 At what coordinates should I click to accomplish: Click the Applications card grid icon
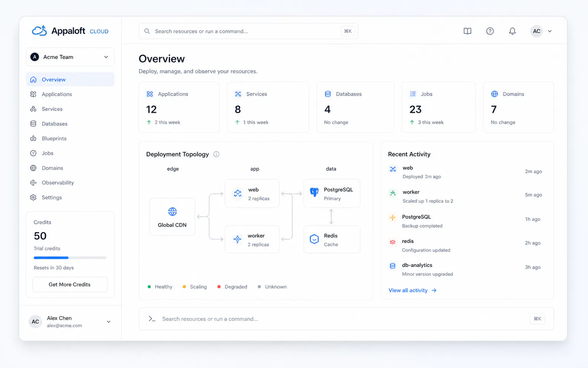click(x=150, y=94)
